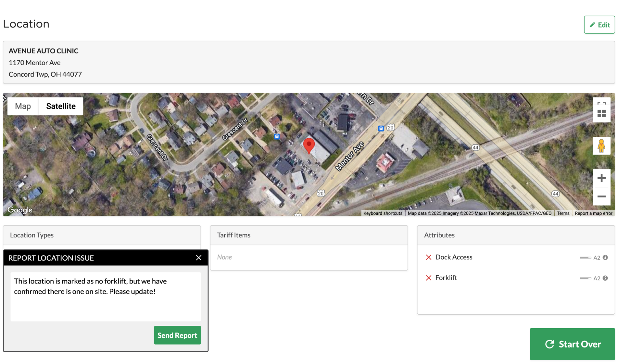Open map tilt grid control

tap(601, 114)
